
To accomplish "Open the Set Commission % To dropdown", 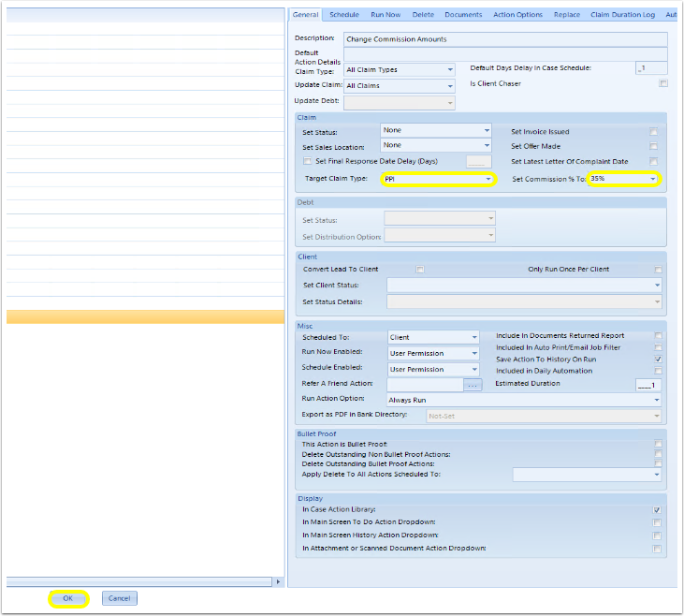I will coord(652,179).
